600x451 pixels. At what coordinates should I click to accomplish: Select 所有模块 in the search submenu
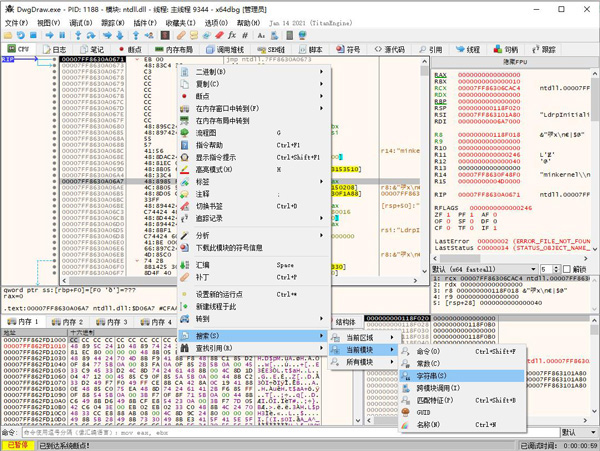[365, 362]
